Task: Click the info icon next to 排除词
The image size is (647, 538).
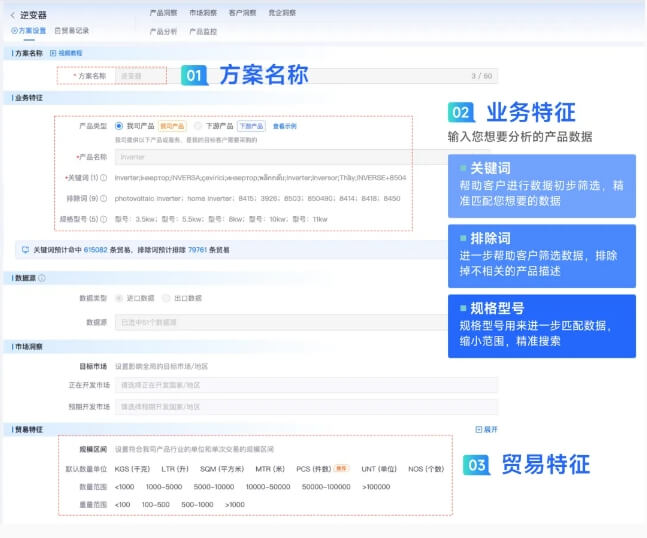Action: [x=104, y=198]
